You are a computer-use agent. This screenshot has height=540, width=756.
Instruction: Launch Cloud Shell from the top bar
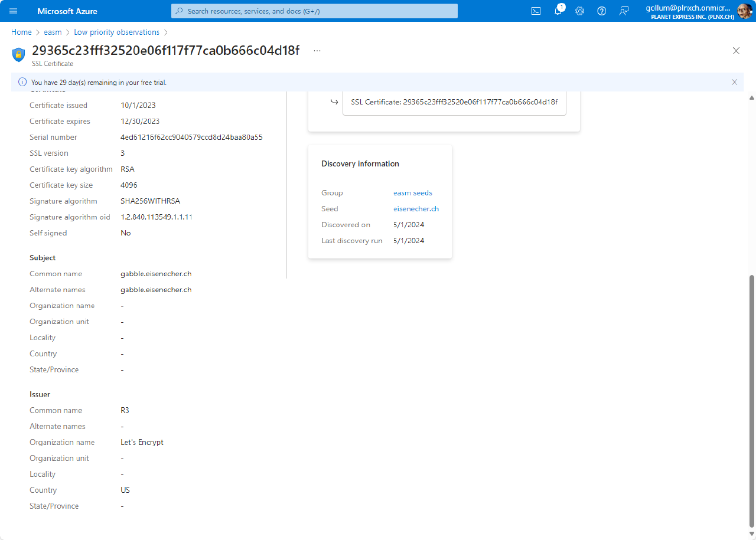(536, 11)
